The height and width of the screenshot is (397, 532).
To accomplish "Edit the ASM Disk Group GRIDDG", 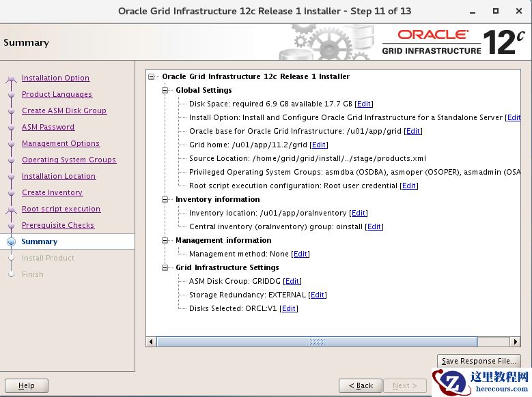I will pos(292,281).
